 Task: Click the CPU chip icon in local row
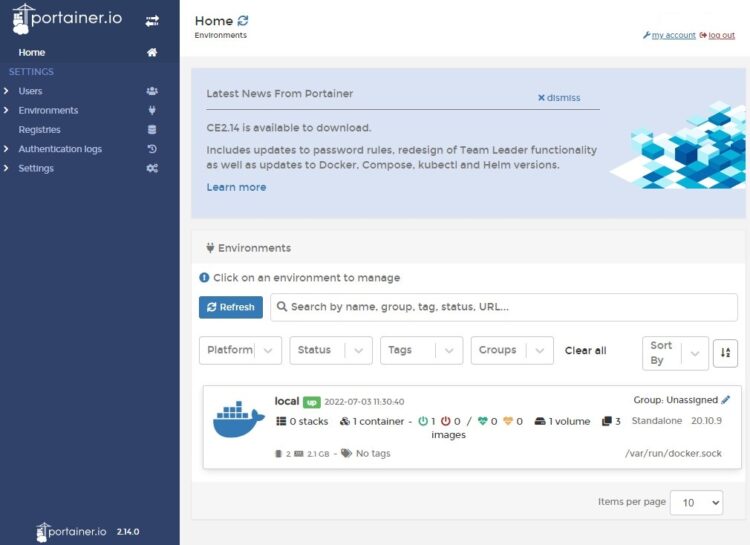278,454
